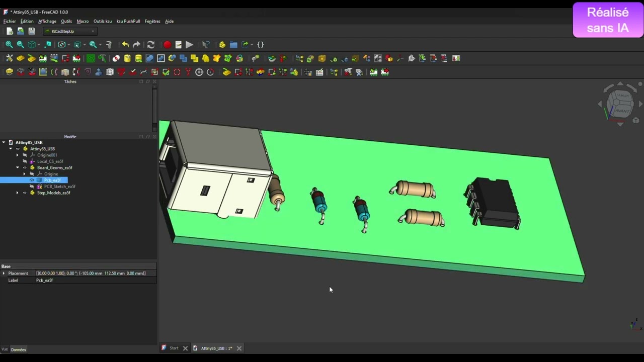The width and height of the screenshot is (644, 362).
Task: Click the fit selection zoom icon
Action: coord(21,45)
